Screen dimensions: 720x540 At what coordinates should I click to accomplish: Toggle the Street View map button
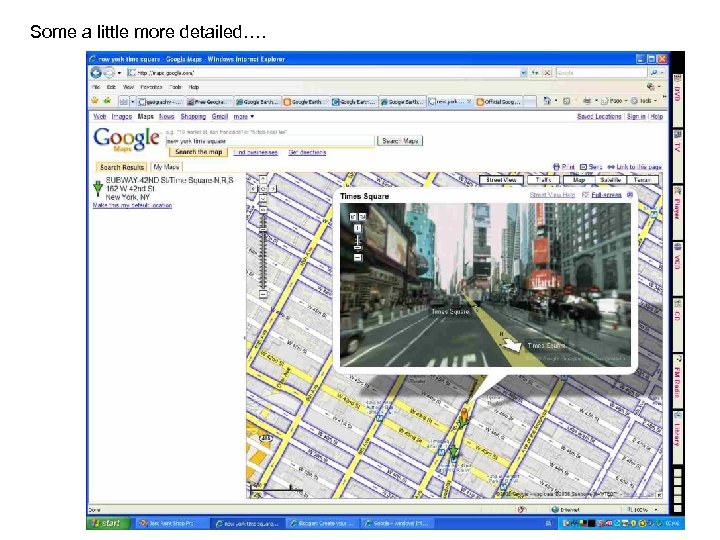[501, 180]
